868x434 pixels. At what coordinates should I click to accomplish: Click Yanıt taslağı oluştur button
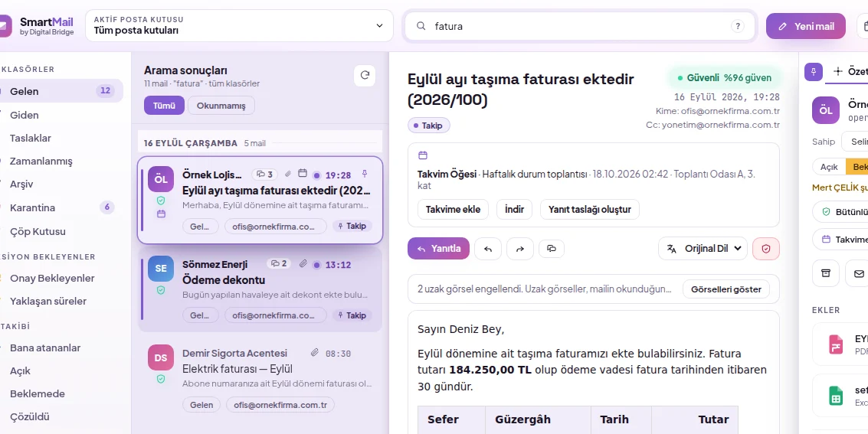coord(590,210)
